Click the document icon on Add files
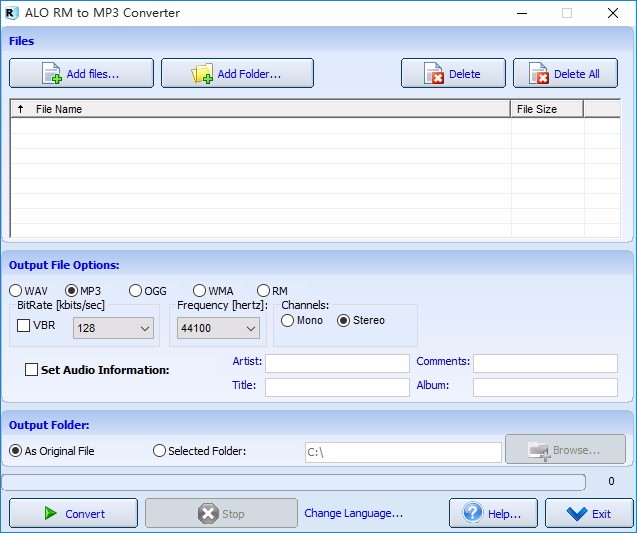This screenshot has width=637, height=533. pyautogui.click(x=52, y=74)
